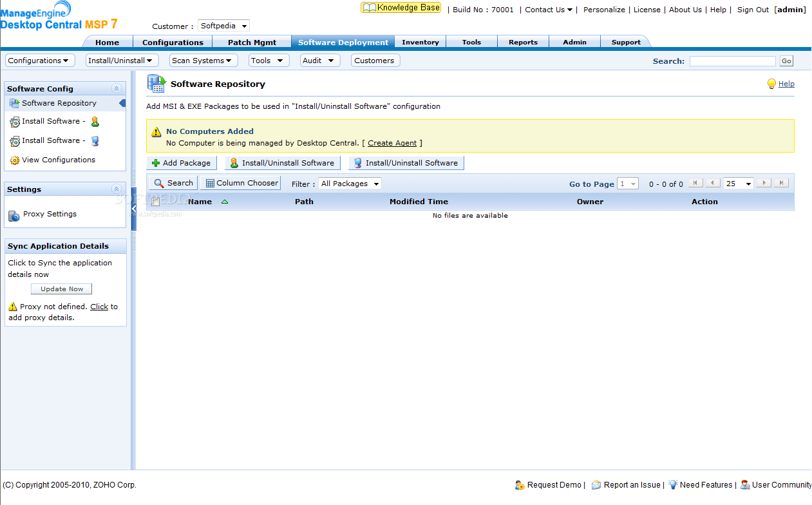
Task: Open the License link
Action: coord(647,10)
